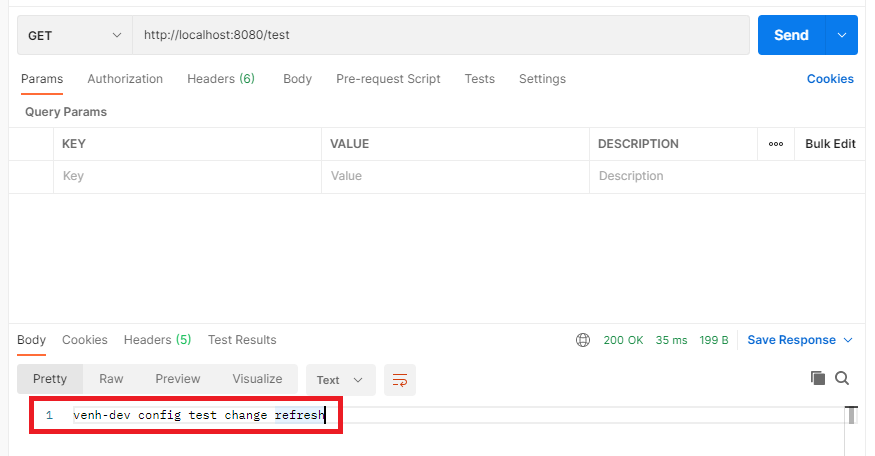Select the Preview view mode
Screen dimensions: 875x456
[177, 379]
